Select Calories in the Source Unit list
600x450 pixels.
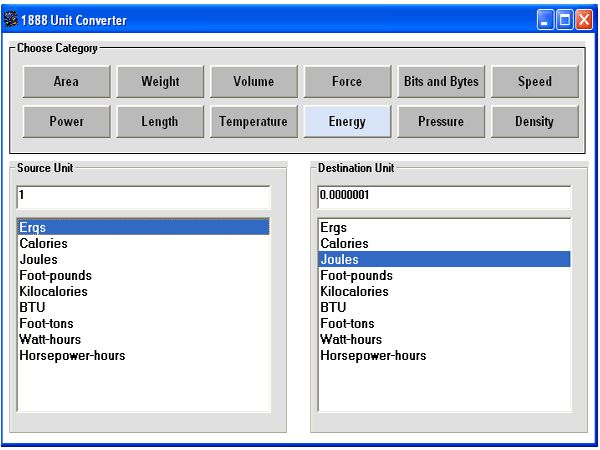[x=143, y=243]
